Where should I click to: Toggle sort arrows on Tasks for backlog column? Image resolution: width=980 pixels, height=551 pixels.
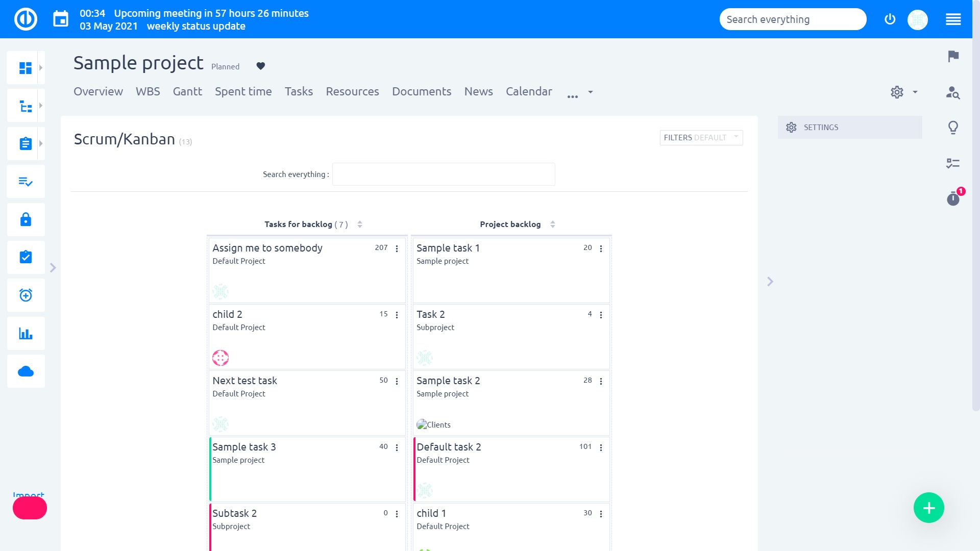(360, 224)
